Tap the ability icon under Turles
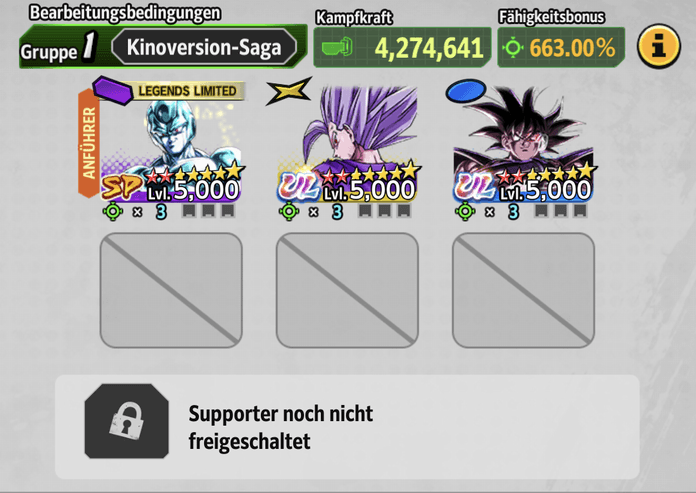This screenshot has width=696, height=493. pos(465,211)
